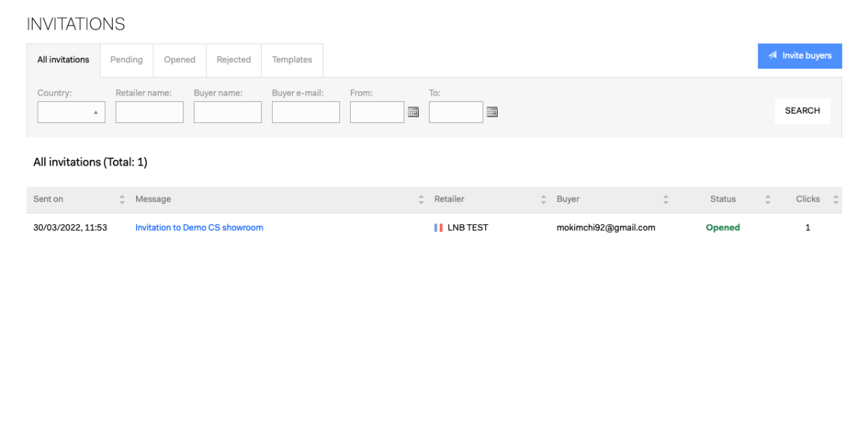
Task: Select buyer mokimchi92@gmail.com
Action: [605, 228]
